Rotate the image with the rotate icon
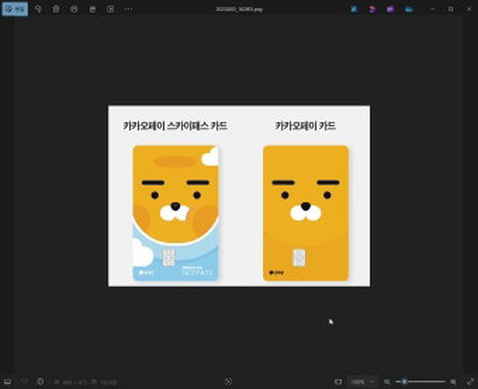478x389 pixels. tap(38, 9)
